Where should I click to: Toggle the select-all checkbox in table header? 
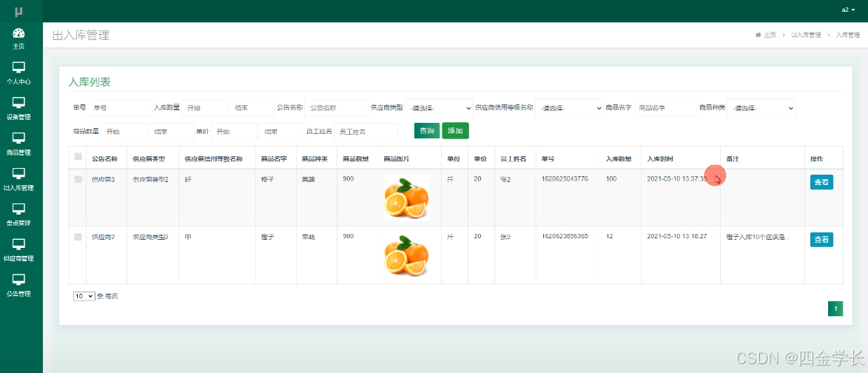pyautogui.click(x=78, y=157)
